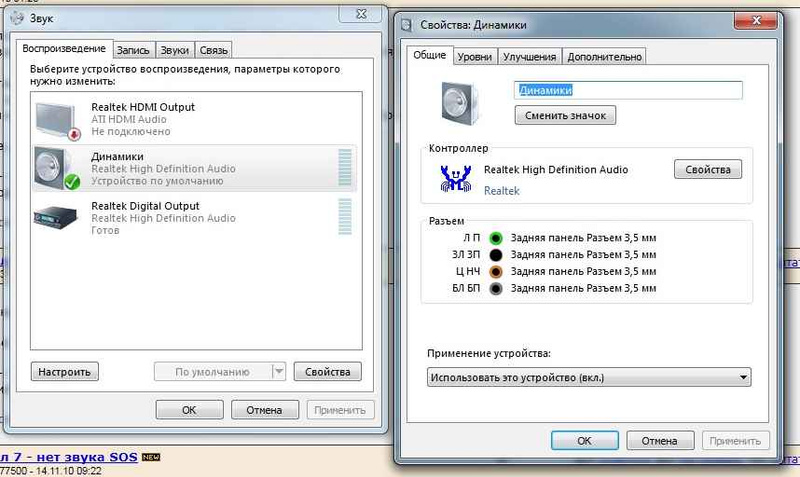Click the 'ATI HDMI Audio' text
The width and height of the screenshot is (800, 477).
[129, 119]
